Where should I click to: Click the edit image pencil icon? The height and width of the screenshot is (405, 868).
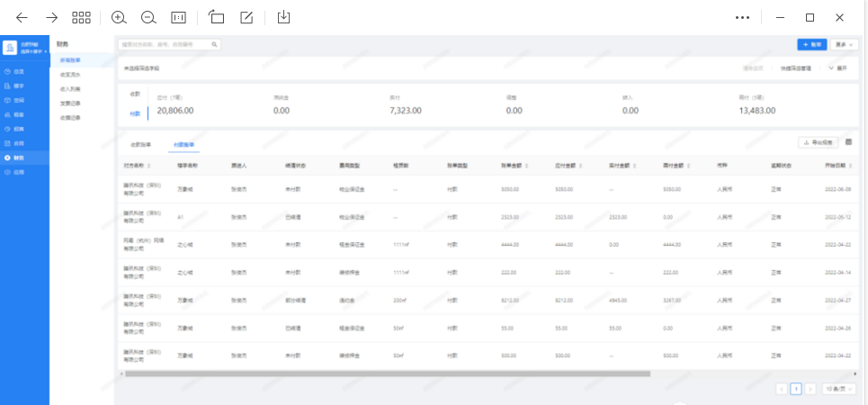tap(246, 17)
